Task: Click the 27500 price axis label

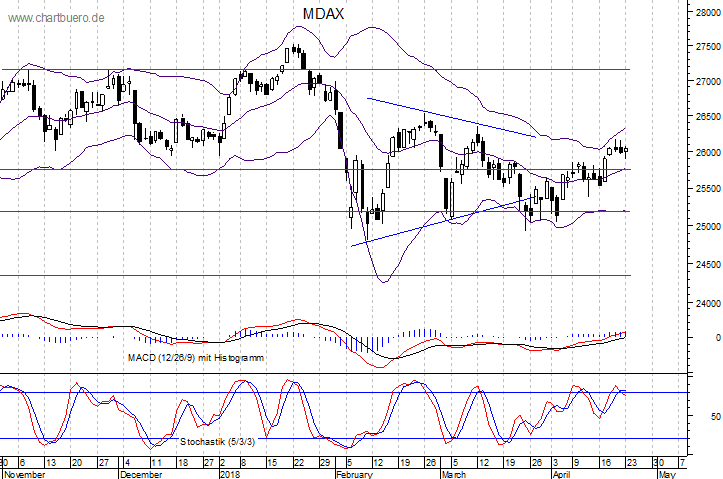Action: [708, 47]
